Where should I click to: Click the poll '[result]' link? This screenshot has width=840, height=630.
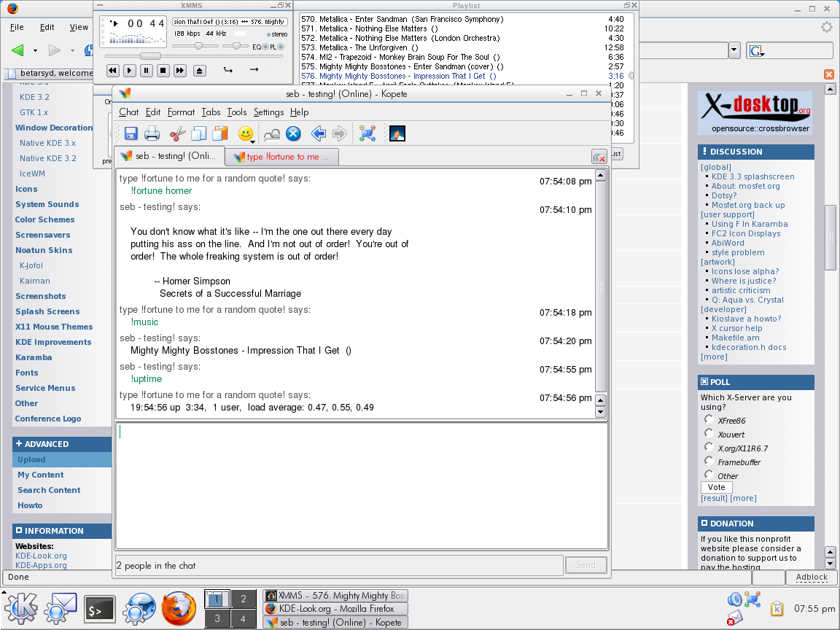pos(714,498)
